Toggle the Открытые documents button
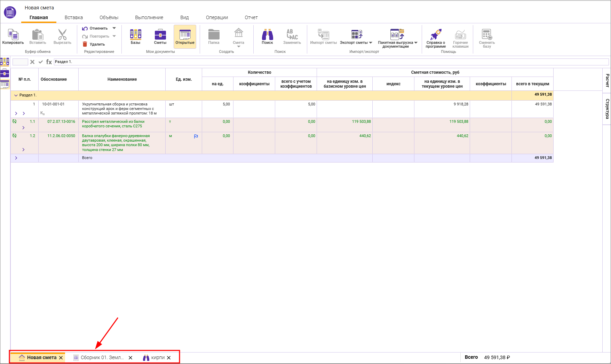 tap(185, 37)
